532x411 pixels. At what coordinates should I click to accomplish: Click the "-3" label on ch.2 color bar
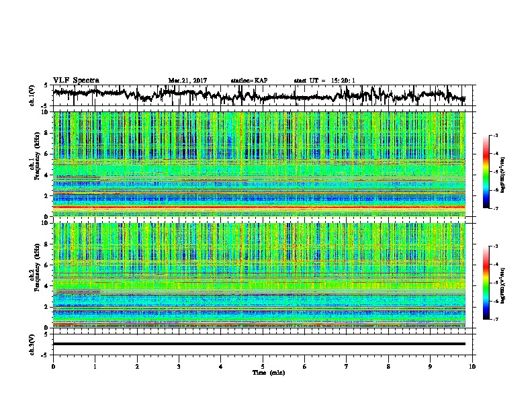tap(495, 246)
